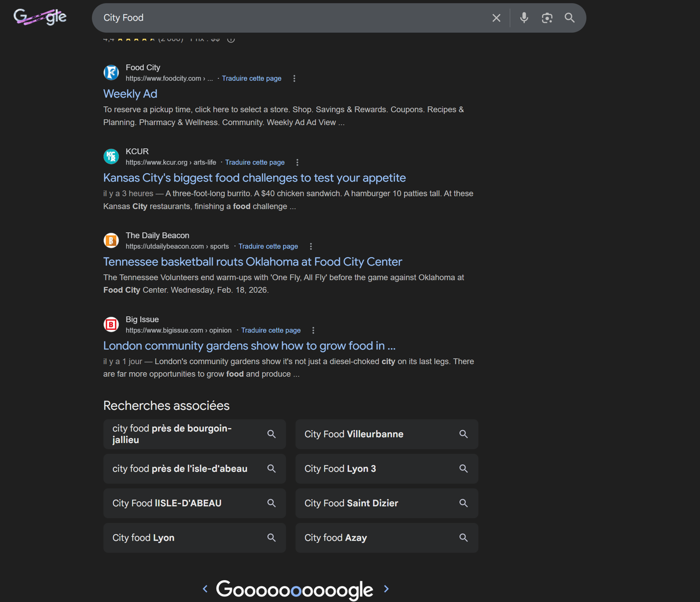Image resolution: width=700 pixels, height=602 pixels.
Task: Search related query City Food Villeurbanne
Action: pos(386,434)
